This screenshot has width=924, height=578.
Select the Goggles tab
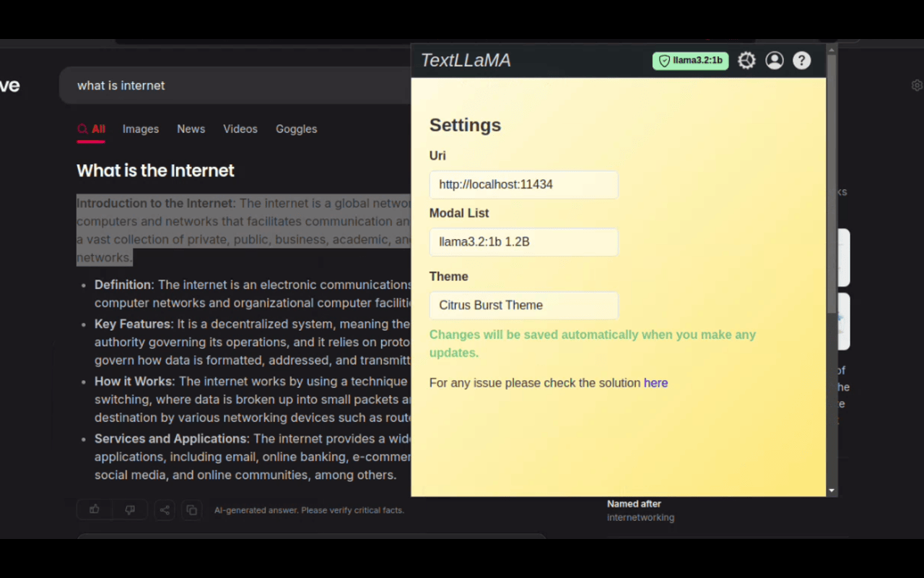[x=296, y=129]
